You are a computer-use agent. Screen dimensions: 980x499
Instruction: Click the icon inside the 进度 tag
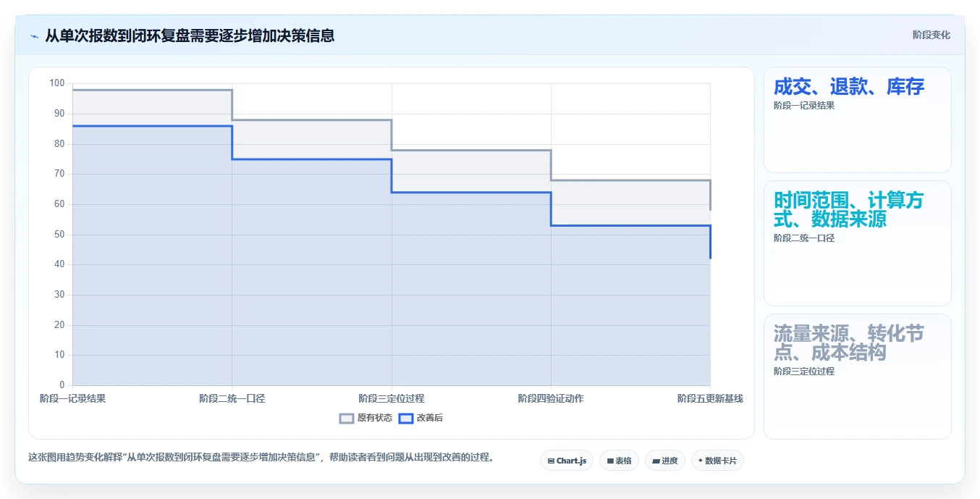656,461
